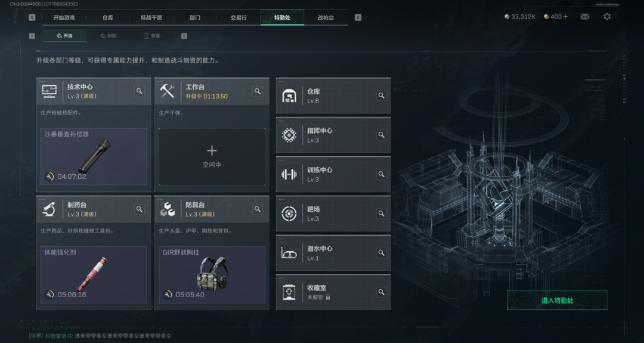644x343 pixels.
Task: Open the 沙暴垂直补偿器 production item
Action: point(94,156)
